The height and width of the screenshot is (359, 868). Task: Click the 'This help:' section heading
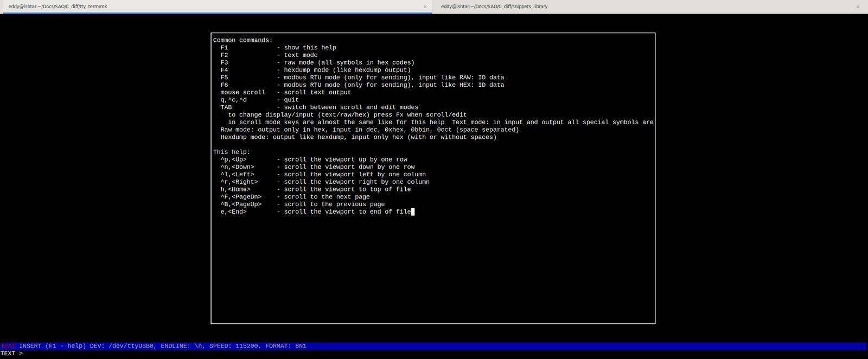coord(232,152)
